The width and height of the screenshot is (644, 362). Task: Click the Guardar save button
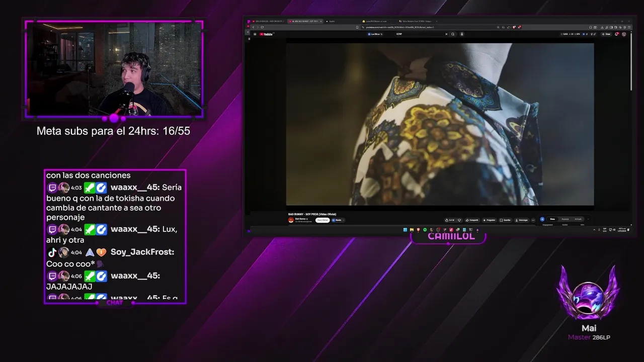505,220
